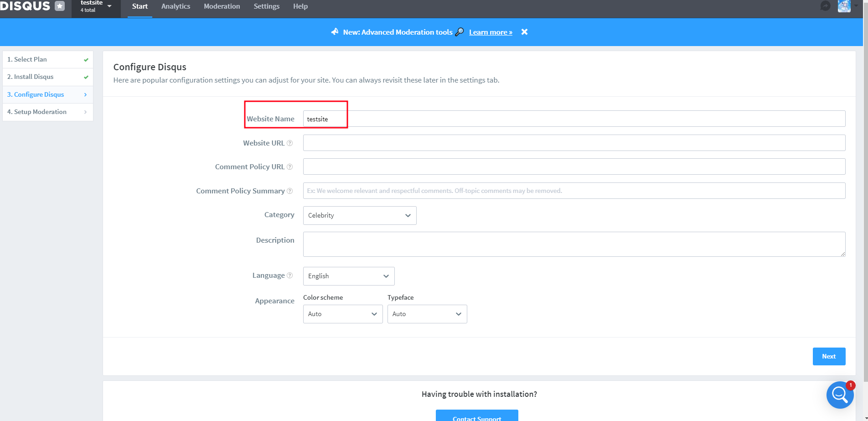This screenshot has width=868, height=421.
Task: Click the Configure Disqus heading
Action: (x=150, y=67)
